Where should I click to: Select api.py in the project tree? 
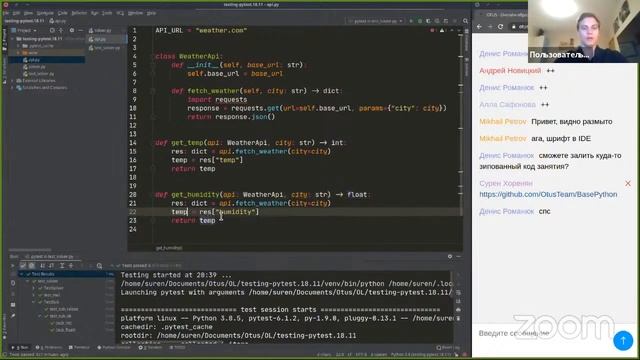(x=34, y=60)
